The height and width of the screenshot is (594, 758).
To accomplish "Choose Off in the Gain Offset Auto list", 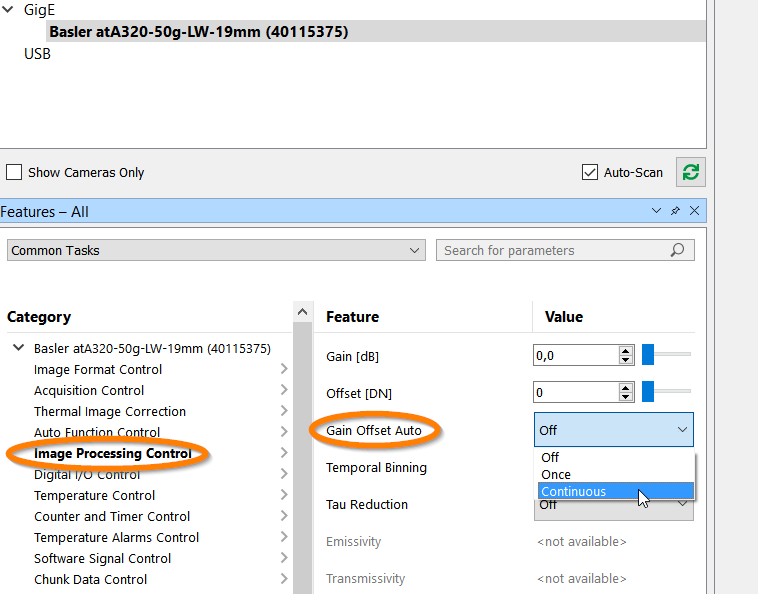I will tap(616, 457).
